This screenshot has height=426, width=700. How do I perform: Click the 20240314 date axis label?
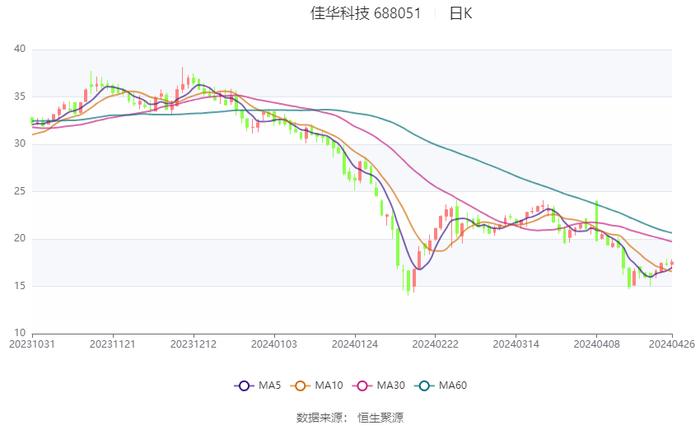[x=516, y=344]
